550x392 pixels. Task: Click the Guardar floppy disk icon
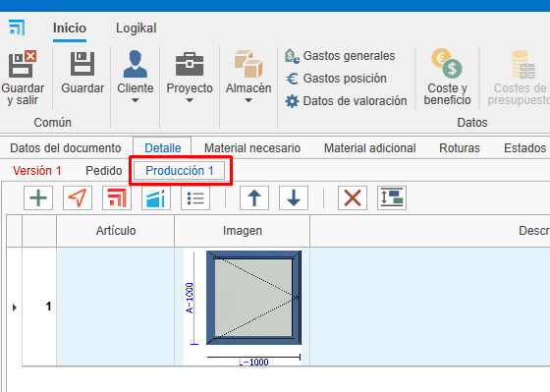[82, 64]
